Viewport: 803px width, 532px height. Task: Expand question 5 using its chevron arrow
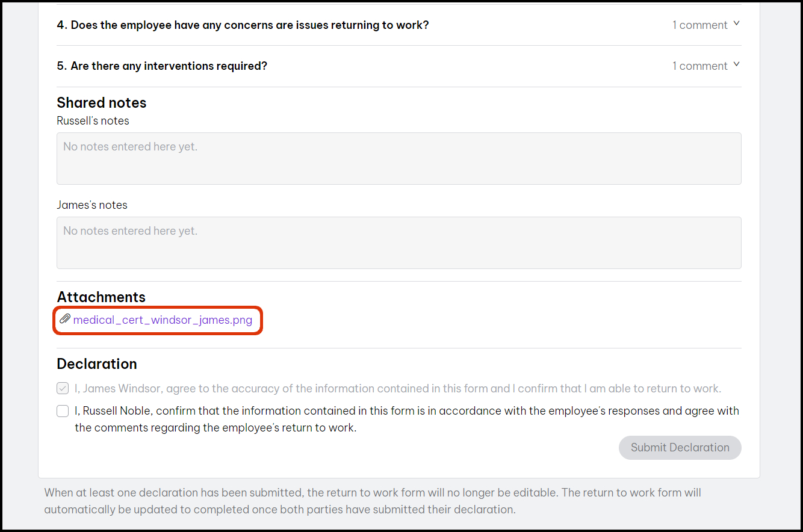pos(736,65)
